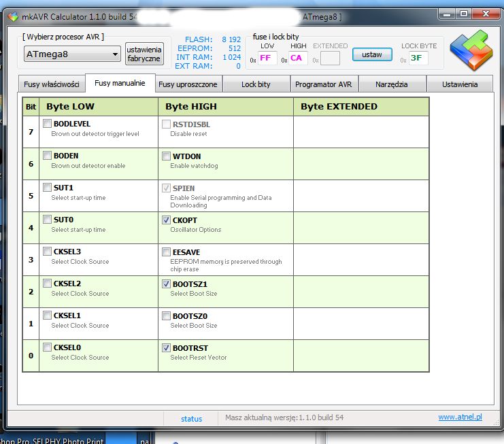Viewport: 504px width, 444px height.
Task: Click the colorful blocks logo icon
Action: point(471,53)
